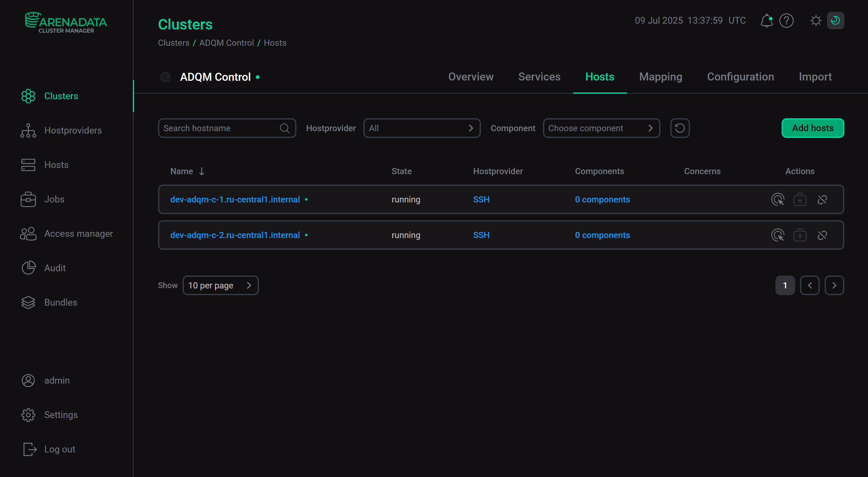Enable maintenance mode for dev-adqm-c-2.ru-central1.internal
The height and width of the screenshot is (477, 868).
[800, 235]
